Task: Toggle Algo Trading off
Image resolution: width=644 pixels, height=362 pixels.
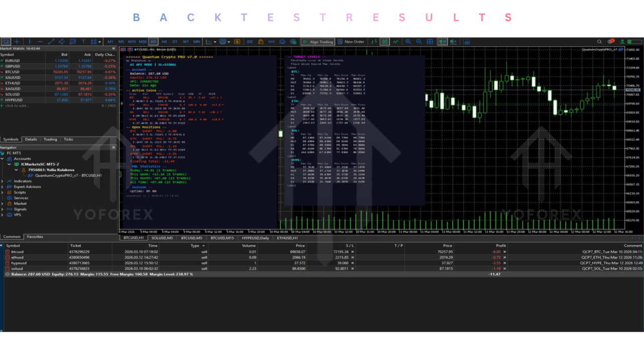Action: [317, 42]
